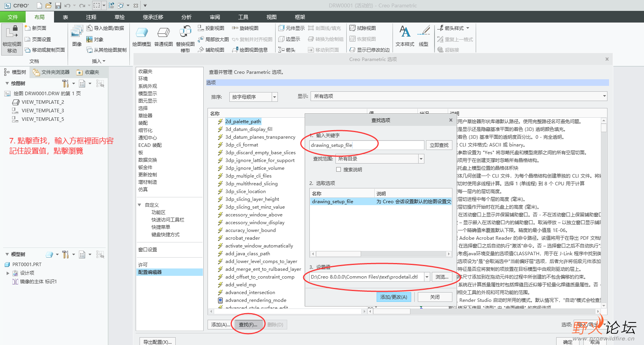Click the 从其他绘图复制 icon
The image size is (644, 345).
pos(89,50)
